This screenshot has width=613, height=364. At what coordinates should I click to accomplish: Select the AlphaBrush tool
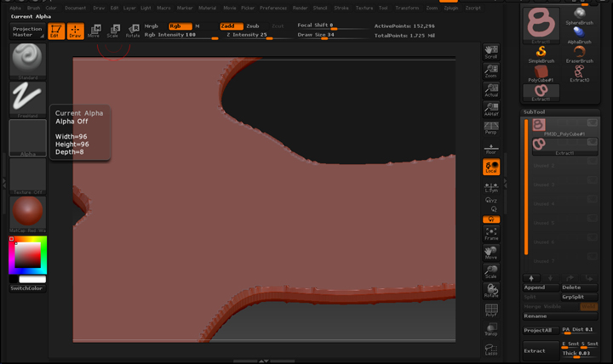click(580, 35)
